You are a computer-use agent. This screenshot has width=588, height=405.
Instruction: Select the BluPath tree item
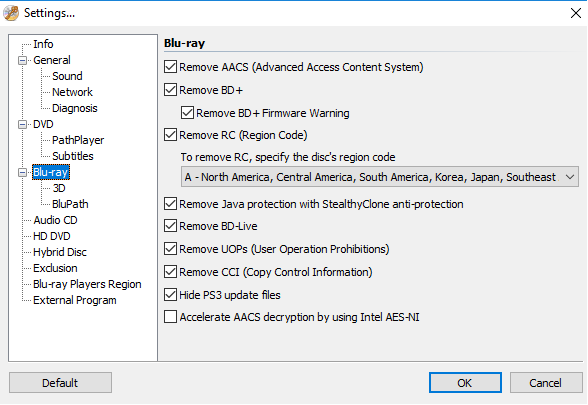[70, 204]
